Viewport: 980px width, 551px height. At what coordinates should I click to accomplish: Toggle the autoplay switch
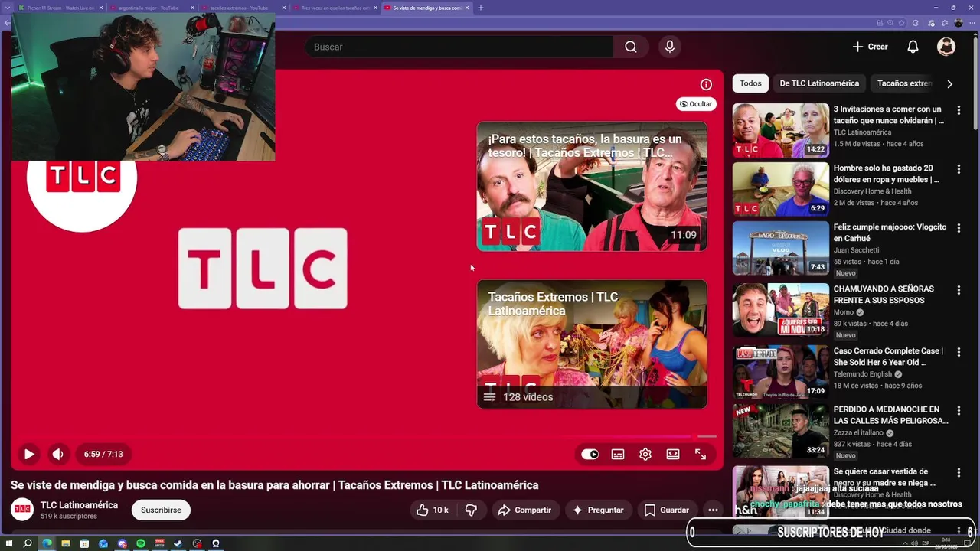[x=590, y=454]
